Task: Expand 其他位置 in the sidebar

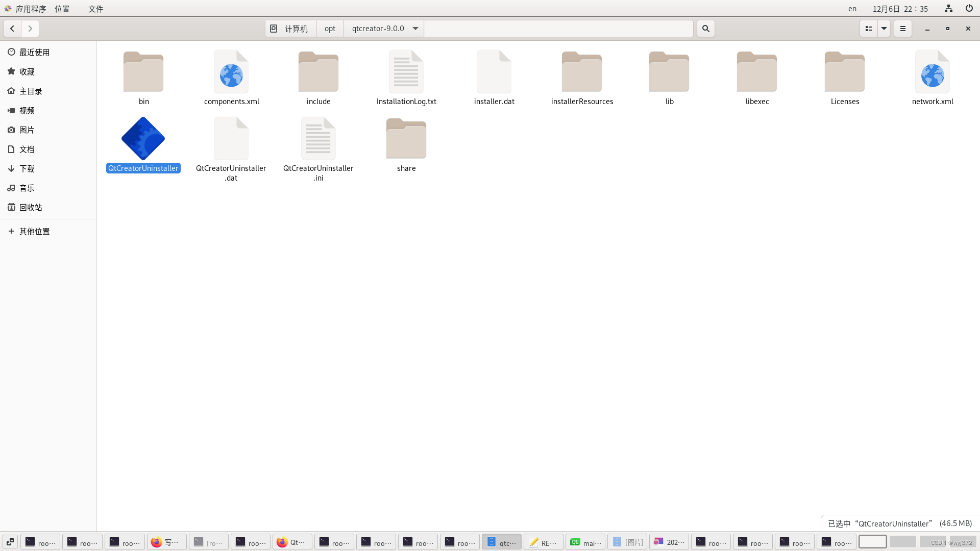Action: [x=34, y=231]
